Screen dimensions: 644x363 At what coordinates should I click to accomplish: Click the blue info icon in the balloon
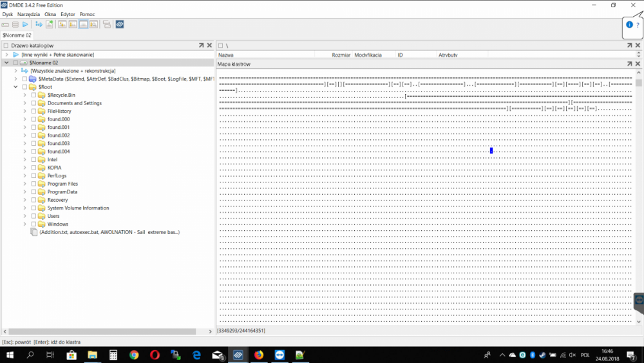pos(629,25)
